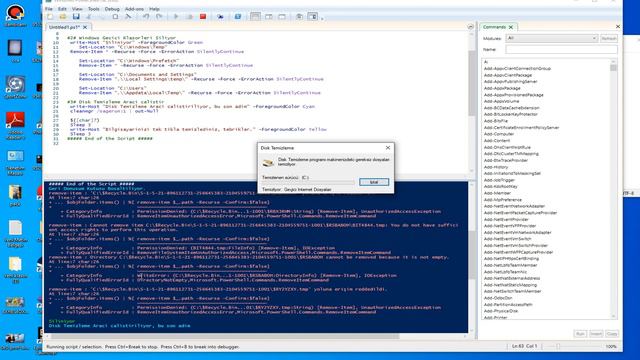Select Add-Content command
The width and height of the screenshot is (640, 360).
497,140
